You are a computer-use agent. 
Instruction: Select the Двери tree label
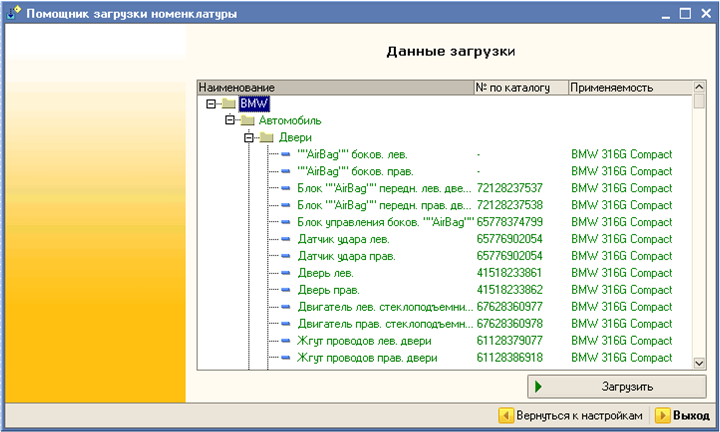pyautogui.click(x=295, y=137)
